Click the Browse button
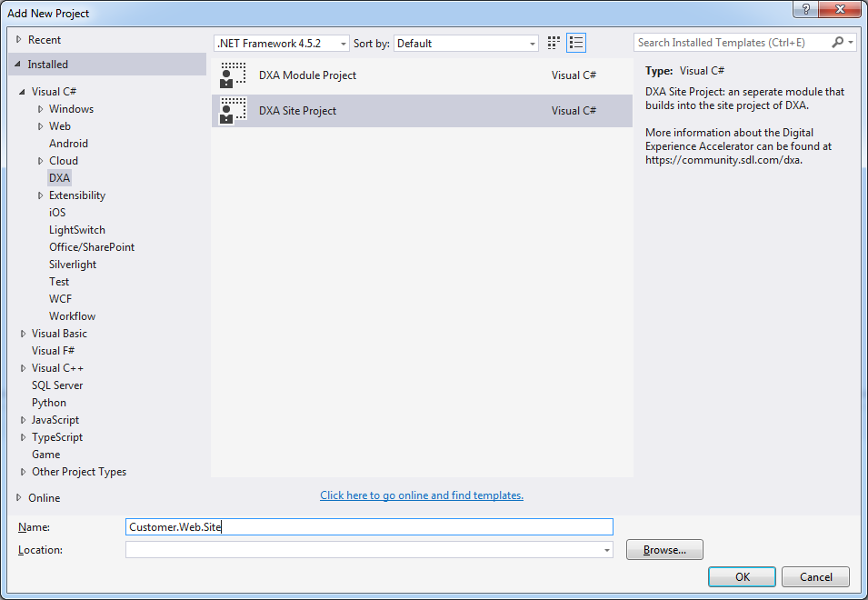Viewport: 868px width, 600px height. click(664, 550)
